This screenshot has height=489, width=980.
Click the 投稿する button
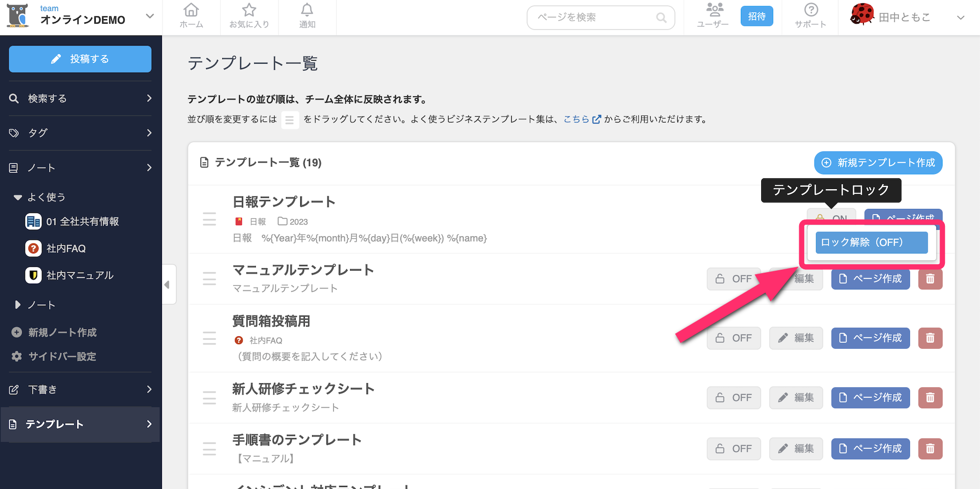pyautogui.click(x=80, y=59)
